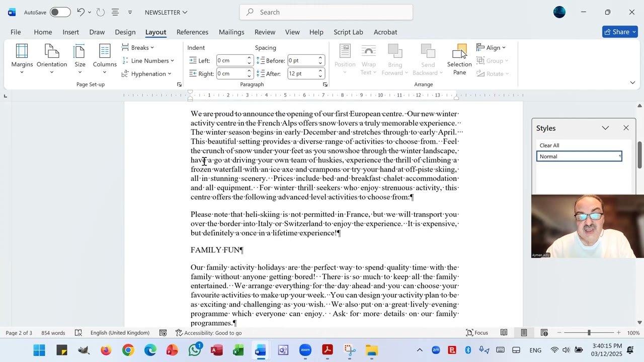Open Excel from the taskbar
Viewport: 644px width, 362px height.
(x=238, y=350)
